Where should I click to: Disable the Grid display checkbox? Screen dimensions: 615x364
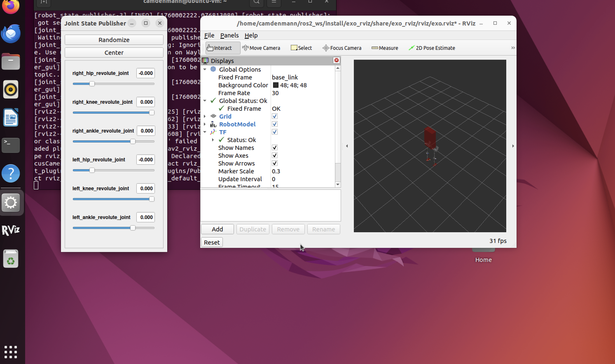275,116
